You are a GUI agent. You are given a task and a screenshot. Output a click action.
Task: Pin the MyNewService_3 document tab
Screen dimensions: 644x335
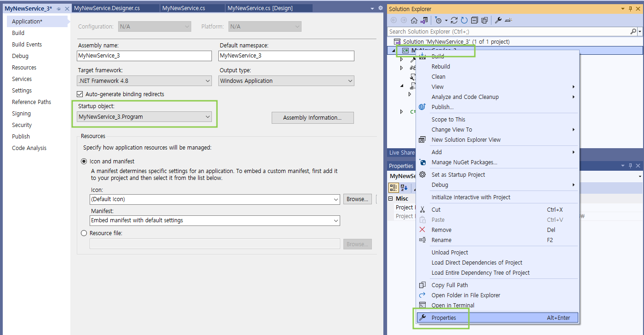(x=58, y=9)
